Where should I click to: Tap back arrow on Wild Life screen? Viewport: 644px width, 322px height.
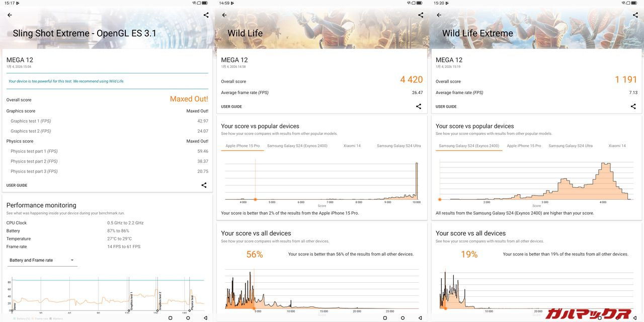pyautogui.click(x=224, y=15)
